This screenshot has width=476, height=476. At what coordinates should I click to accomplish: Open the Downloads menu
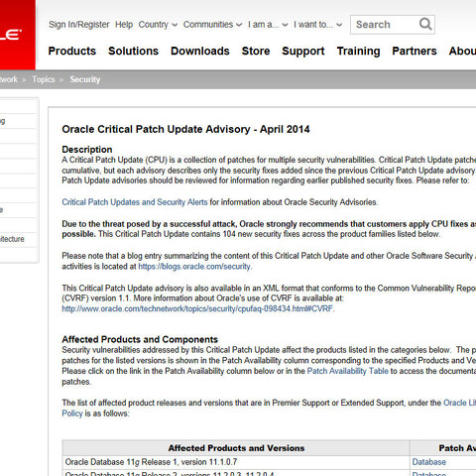pyautogui.click(x=200, y=51)
